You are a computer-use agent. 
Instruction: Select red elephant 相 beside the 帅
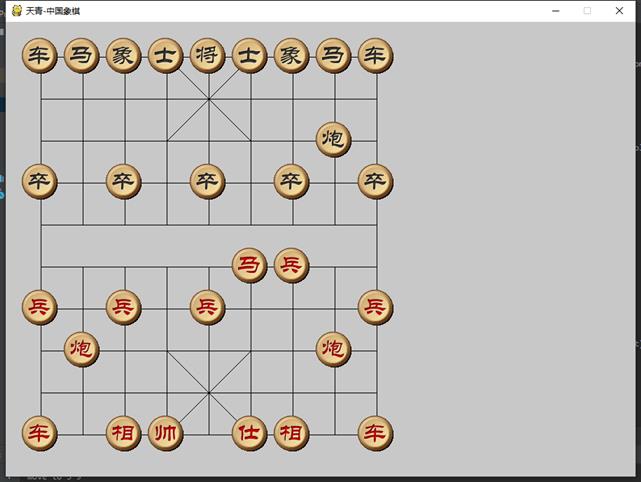pyautogui.click(x=123, y=433)
